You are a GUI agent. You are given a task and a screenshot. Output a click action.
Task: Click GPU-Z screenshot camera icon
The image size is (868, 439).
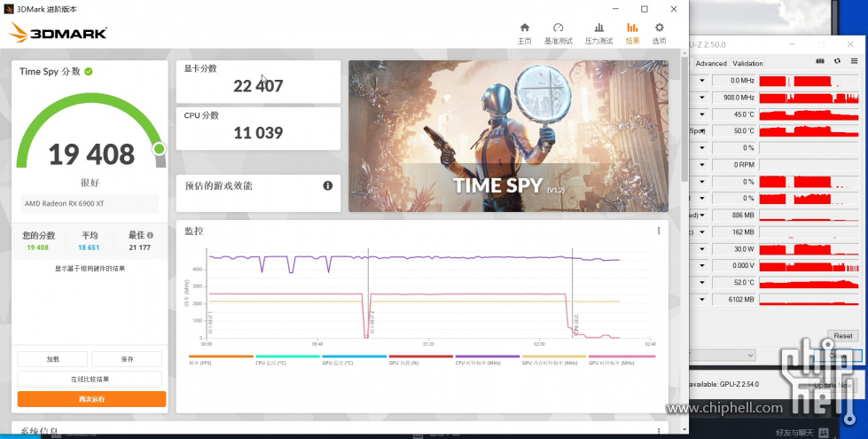click(x=820, y=61)
